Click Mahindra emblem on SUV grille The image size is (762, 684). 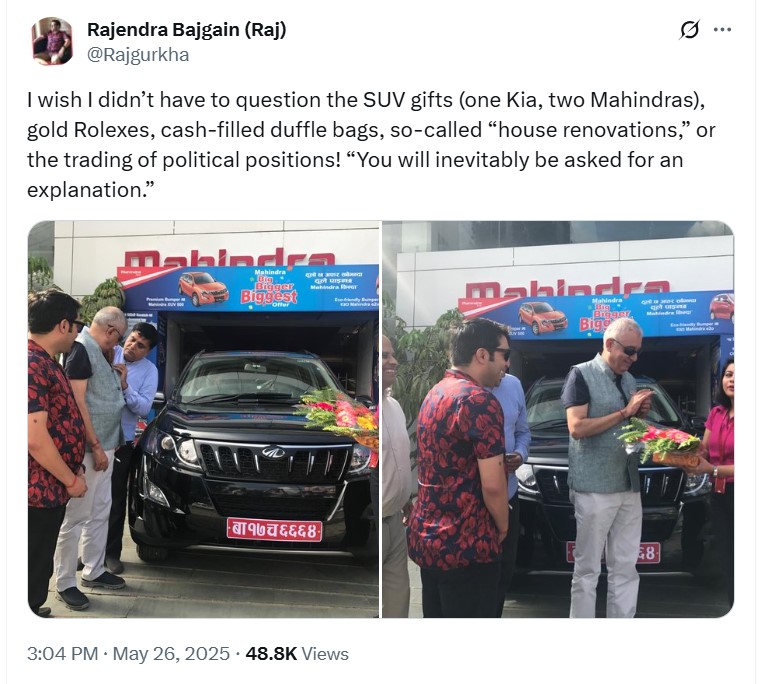273,452
